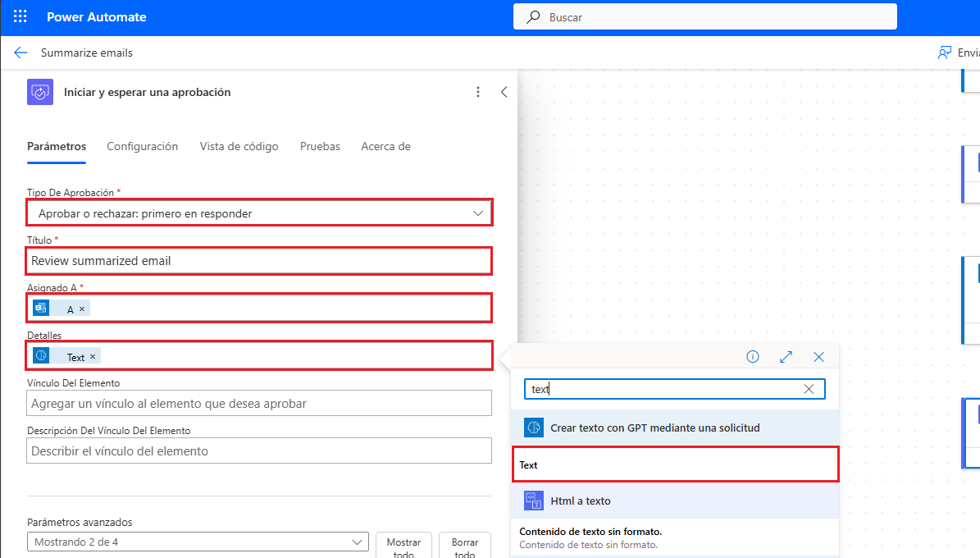Image resolution: width=980 pixels, height=558 pixels.
Task: Select Contenido de texto sin formato item
Action: point(675,537)
